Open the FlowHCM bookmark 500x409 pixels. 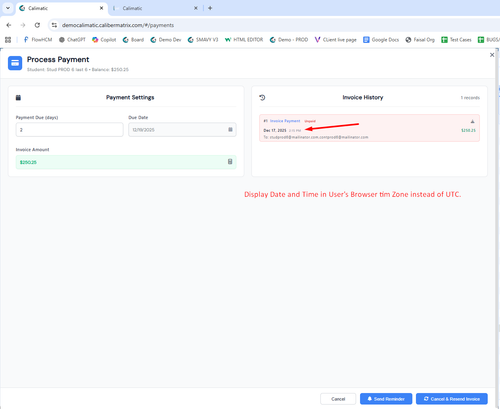point(38,40)
